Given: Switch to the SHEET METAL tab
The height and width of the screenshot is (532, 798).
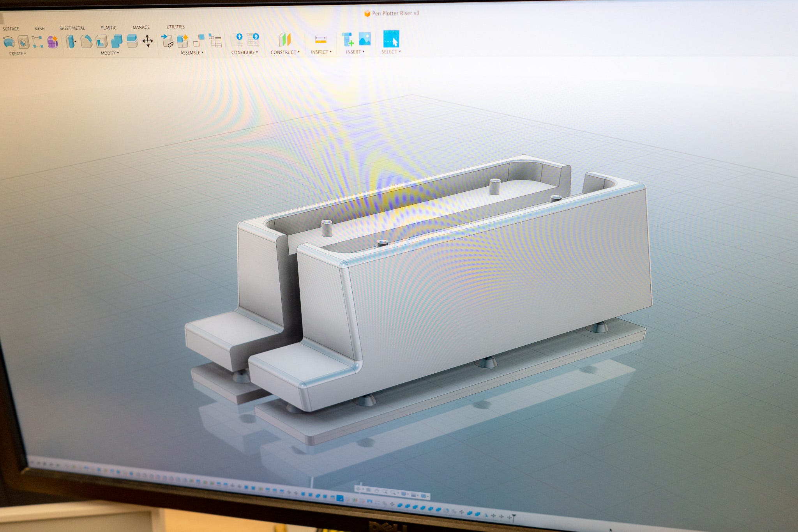Looking at the screenshot, I should [x=72, y=28].
